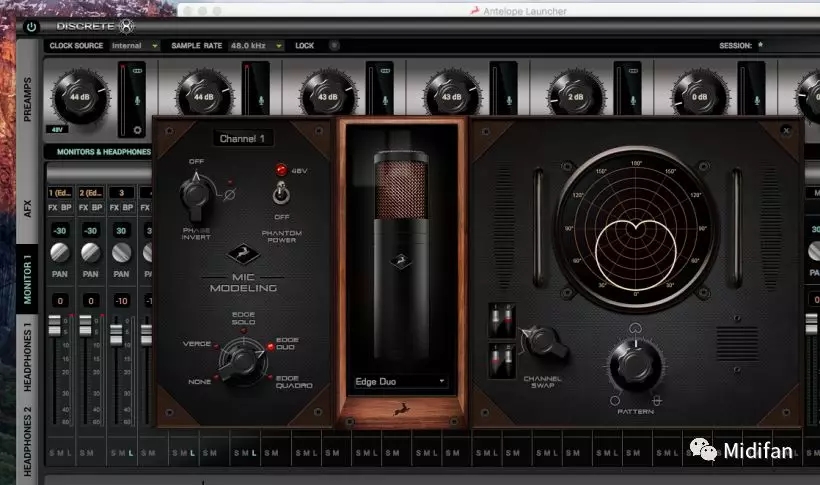Click the stereo link icon on first preamp
Screen dimensions: 820x485
(x=138, y=71)
